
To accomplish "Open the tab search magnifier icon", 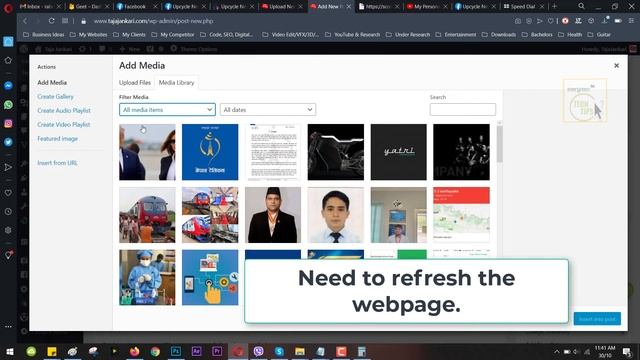I will pyautogui.click(x=581, y=6).
